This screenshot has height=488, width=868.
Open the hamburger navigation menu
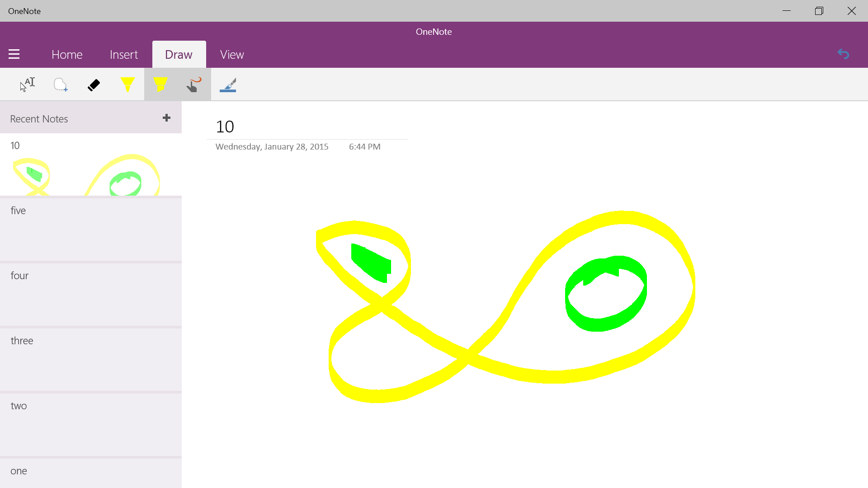(14, 54)
